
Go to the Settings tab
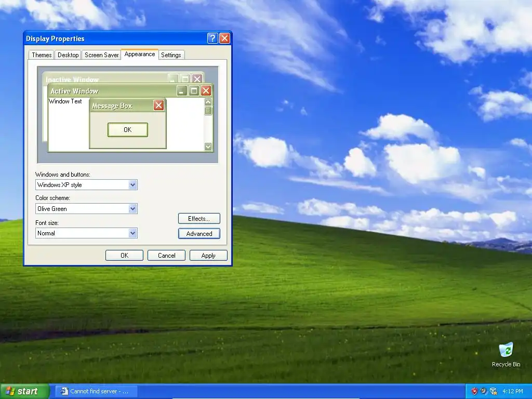click(x=171, y=55)
